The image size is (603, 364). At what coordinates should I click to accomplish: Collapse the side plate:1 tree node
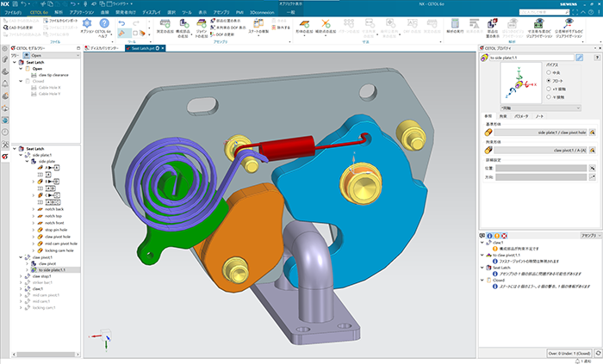[21, 155]
